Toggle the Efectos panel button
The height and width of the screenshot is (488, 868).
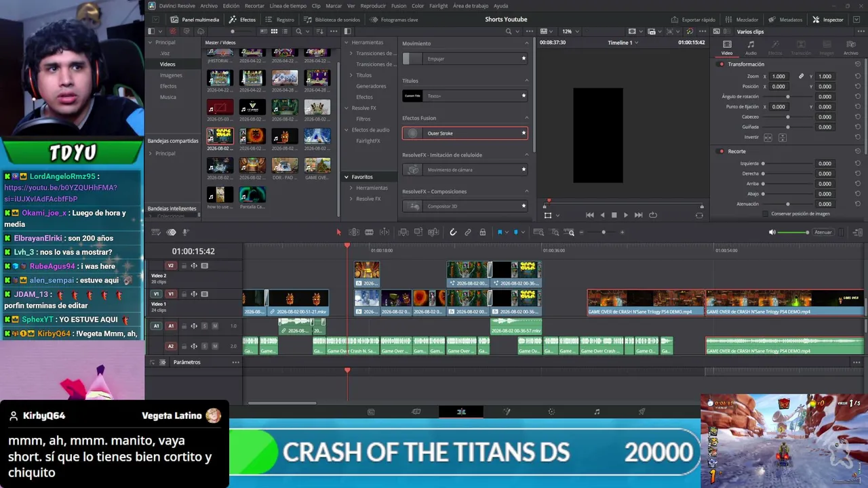(x=242, y=20)
